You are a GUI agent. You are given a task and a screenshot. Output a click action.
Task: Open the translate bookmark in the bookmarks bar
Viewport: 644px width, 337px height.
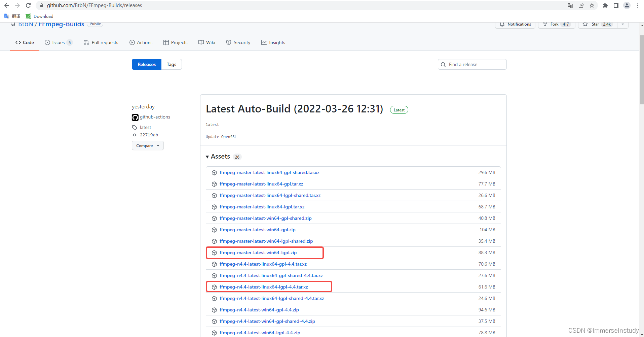coord(12,16)
